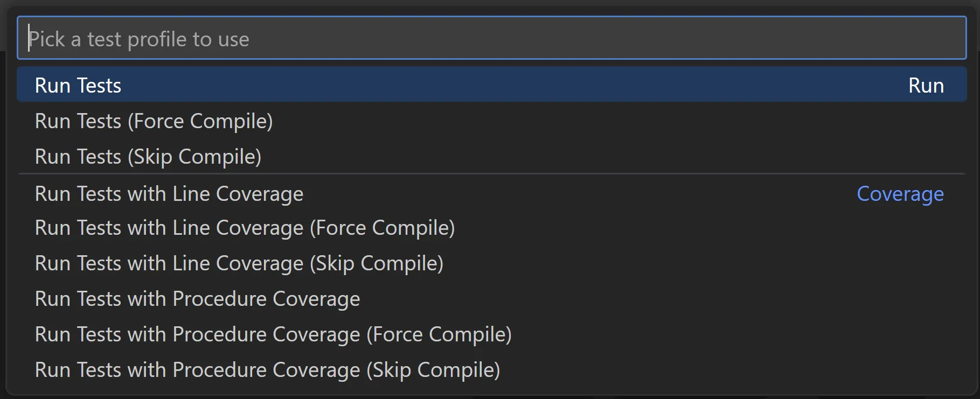
Task: Select Run Tests with Line Coverage
Action: (169, 194)
